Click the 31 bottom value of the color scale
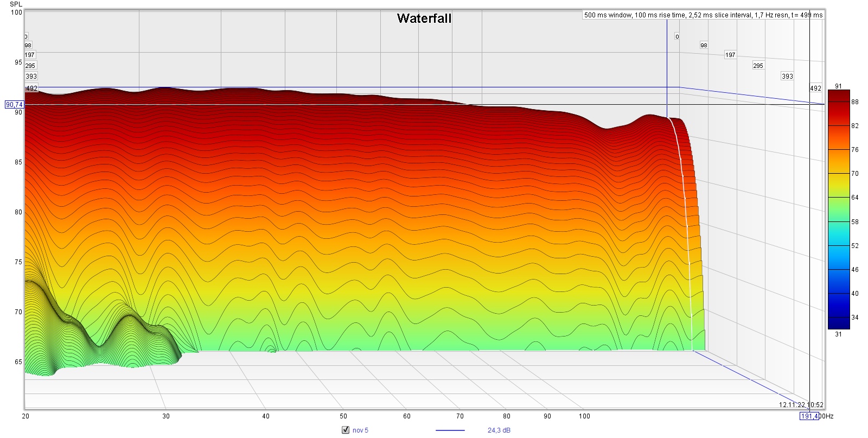Viewport: 868px width, 438px height. [x=838, y=334]
